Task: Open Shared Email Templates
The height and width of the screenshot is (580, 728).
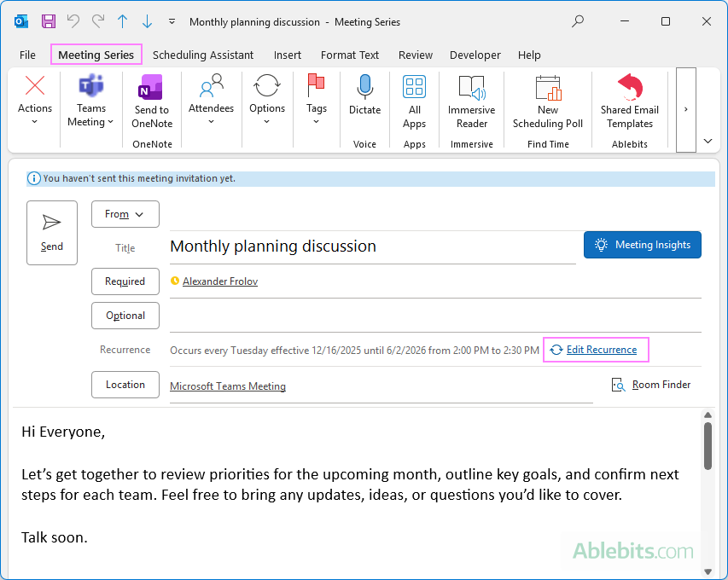Action: click(629, 96)
